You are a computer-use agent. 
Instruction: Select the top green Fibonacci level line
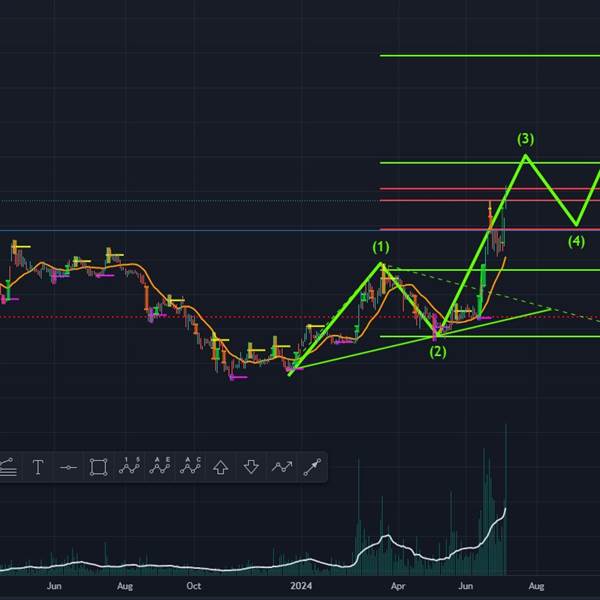tap(490, 56)
